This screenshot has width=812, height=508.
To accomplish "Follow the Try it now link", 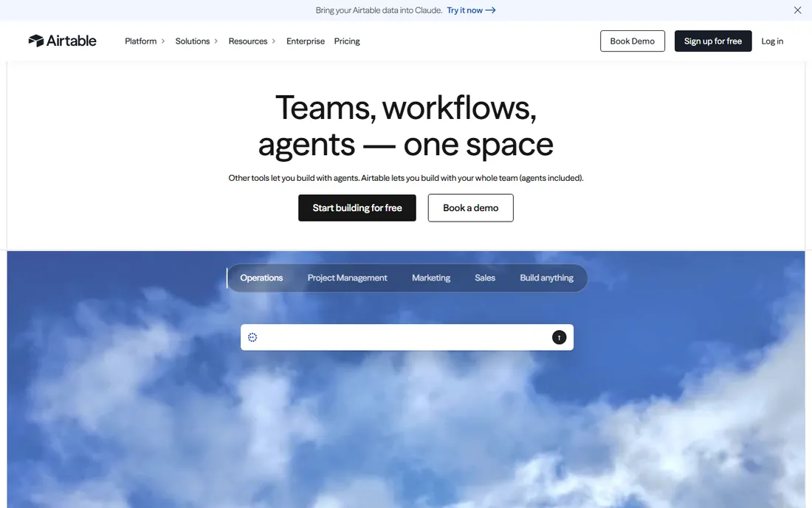I will click(471, 10).
